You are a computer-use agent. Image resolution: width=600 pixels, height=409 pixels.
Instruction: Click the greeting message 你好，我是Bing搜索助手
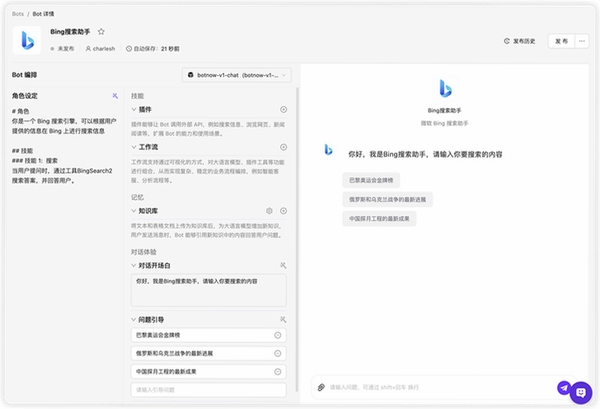coord(425,155)
